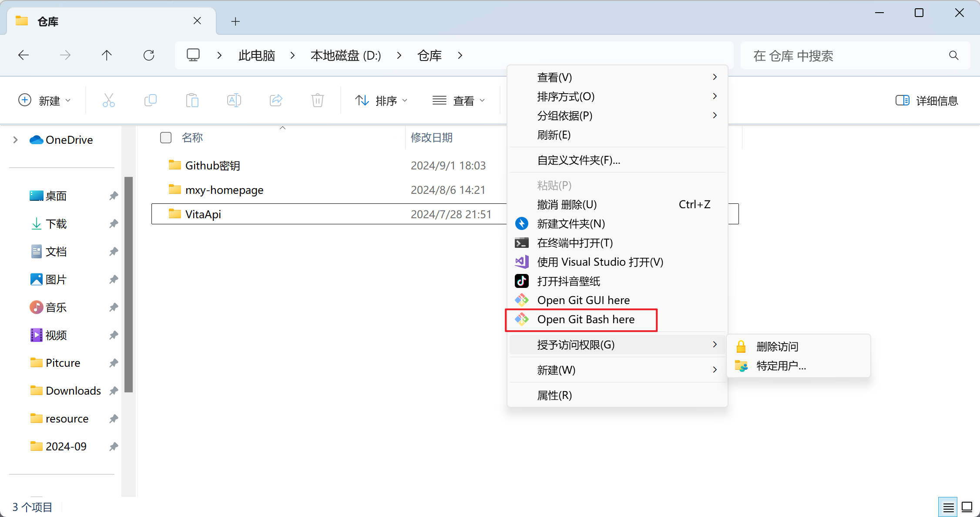Close the 仓库 tab
The height and width of the screenshot is (517, 980).
click(x=197, y=21)
